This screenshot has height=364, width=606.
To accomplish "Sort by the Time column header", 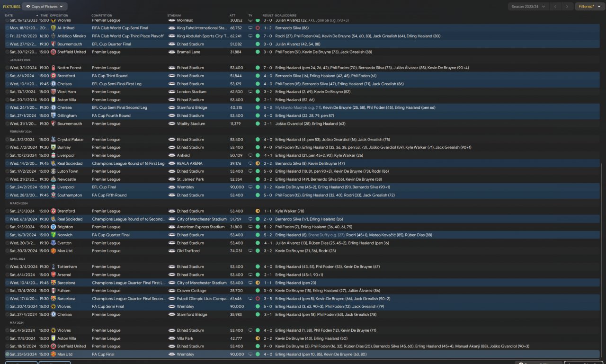I will (x=44, y=15).
